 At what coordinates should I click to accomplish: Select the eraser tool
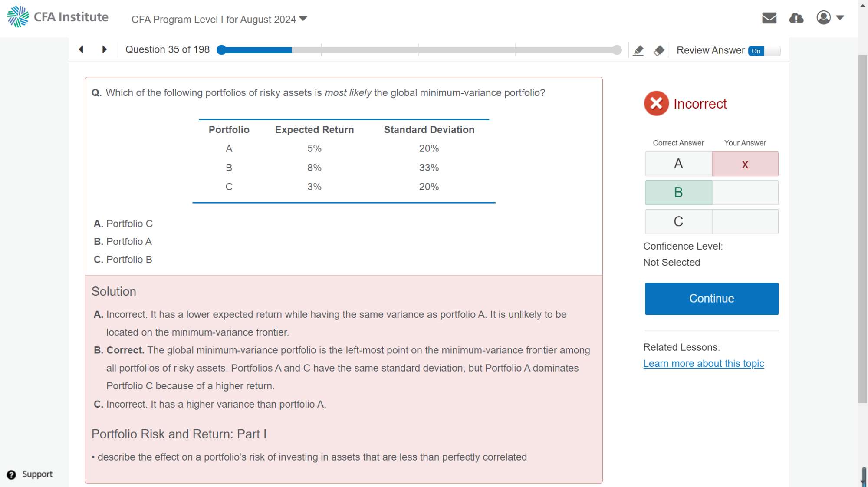coord(659,51)
